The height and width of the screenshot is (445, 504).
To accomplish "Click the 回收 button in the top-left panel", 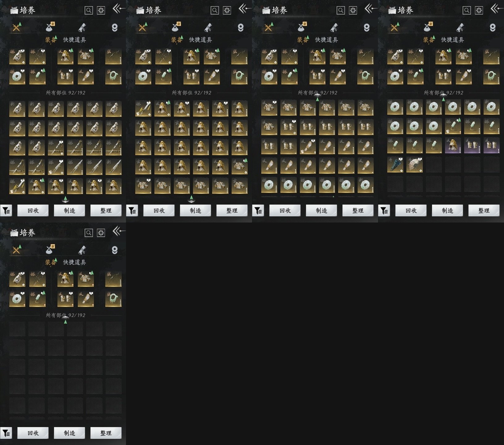I will point(33,210).
